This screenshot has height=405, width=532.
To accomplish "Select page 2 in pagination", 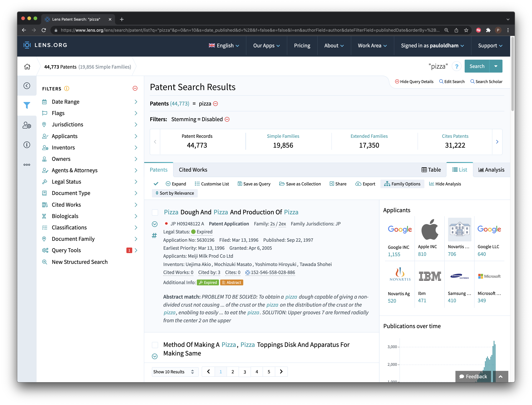I will point(233,371).
